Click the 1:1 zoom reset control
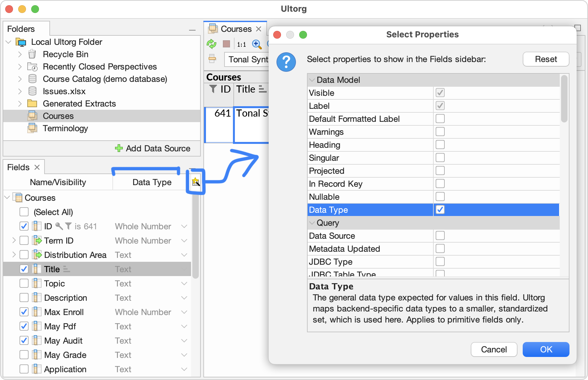This screenshot has width=588, height=380. (x=241, y=44)
